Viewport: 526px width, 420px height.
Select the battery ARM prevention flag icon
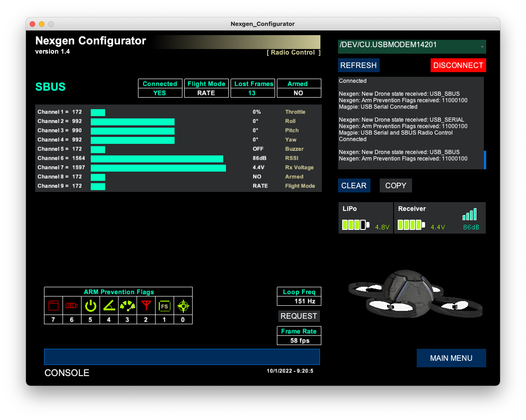pyautogui.click(x=72, y=305)
